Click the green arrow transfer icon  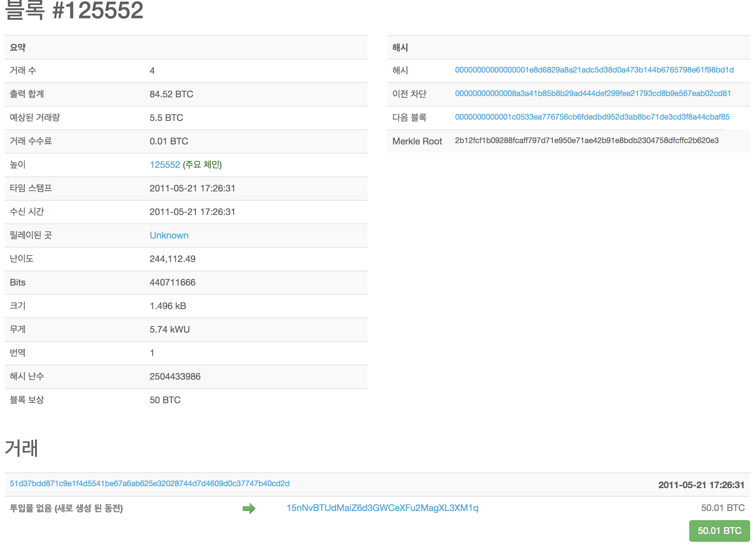(248, 509)
